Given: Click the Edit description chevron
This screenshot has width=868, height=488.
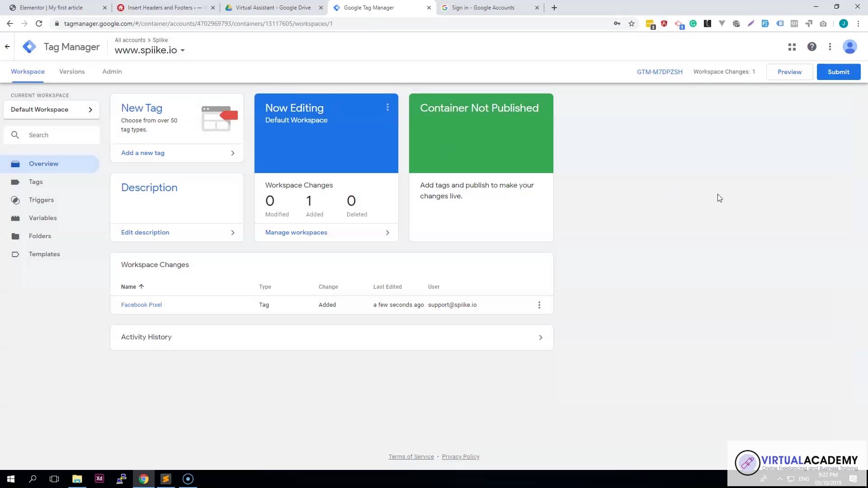Looking at the screenshot, I should click(233, 233).
